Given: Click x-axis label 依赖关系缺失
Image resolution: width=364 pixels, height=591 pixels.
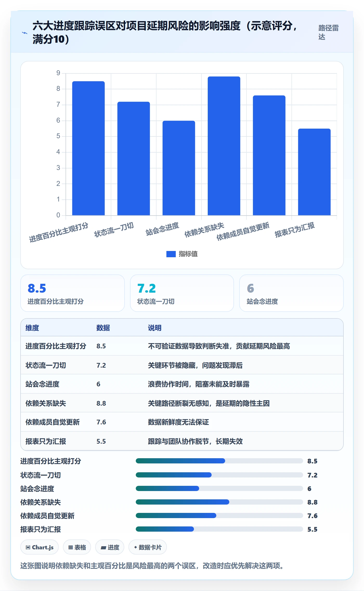Looking at the screenshot, I should pyautogui.click(x=204, y=230).
